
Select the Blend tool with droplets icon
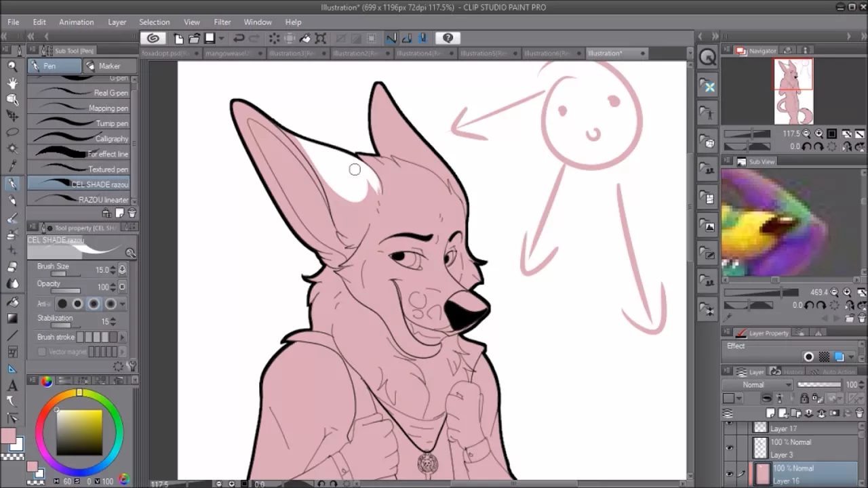pyautogui.click(x=12, y=285)
